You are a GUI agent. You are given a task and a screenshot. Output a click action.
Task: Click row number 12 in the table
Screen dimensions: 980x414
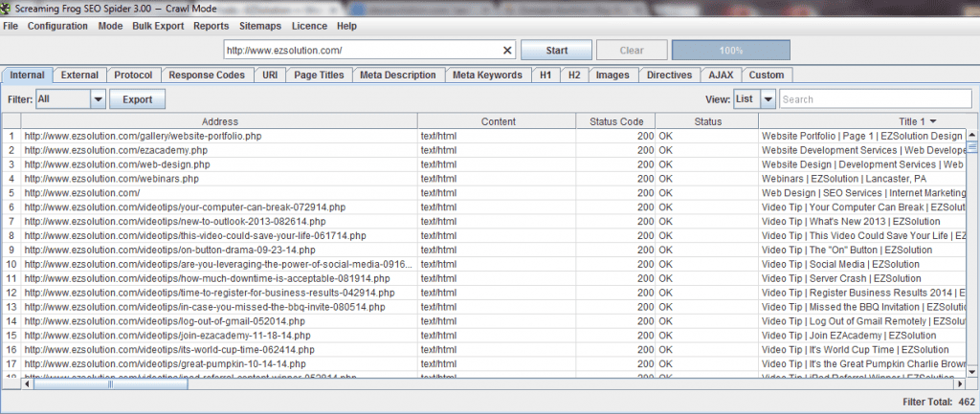point(11,293)
